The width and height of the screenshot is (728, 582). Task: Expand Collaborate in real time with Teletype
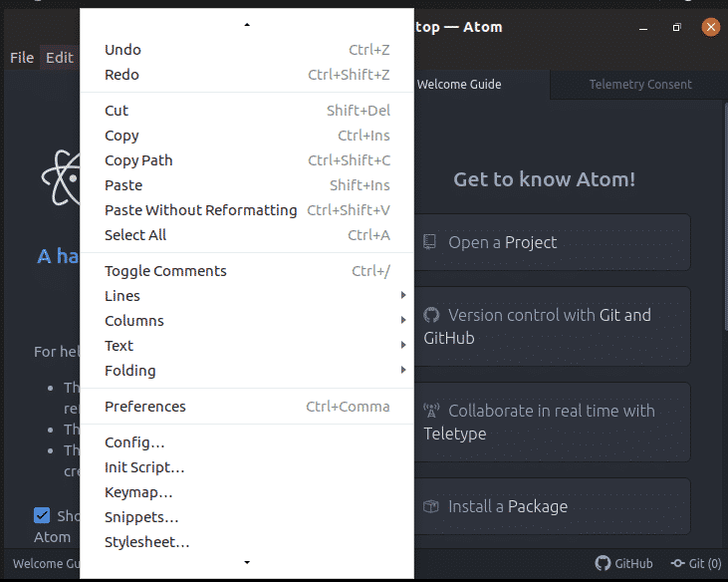pyautogui.click(x=552, y=423)
